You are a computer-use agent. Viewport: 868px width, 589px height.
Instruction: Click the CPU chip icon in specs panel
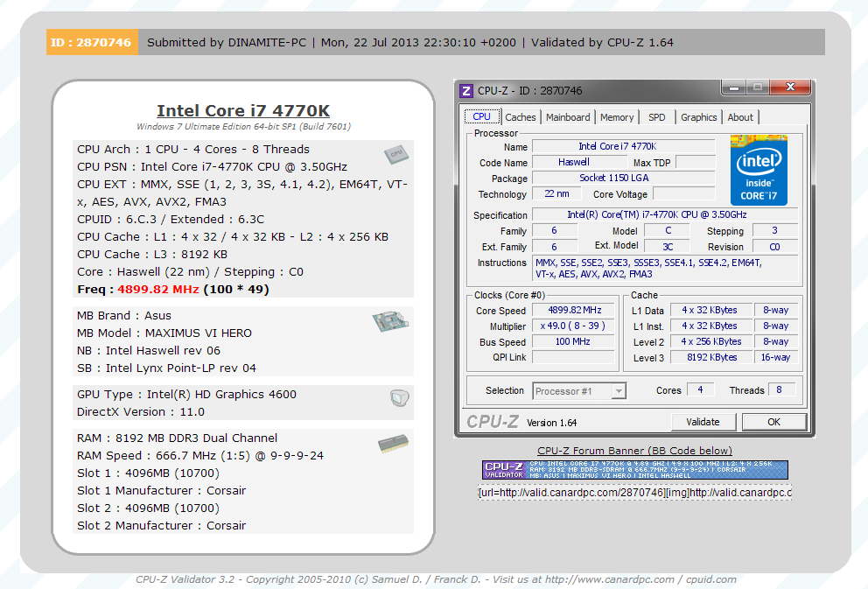pyautogui.click(x=396, y=154)
